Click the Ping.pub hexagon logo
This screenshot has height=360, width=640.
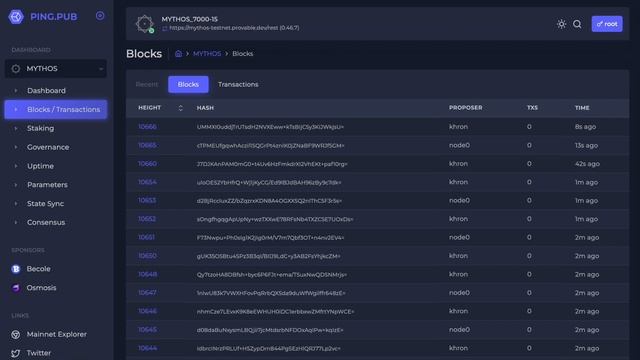pos(16,17)
